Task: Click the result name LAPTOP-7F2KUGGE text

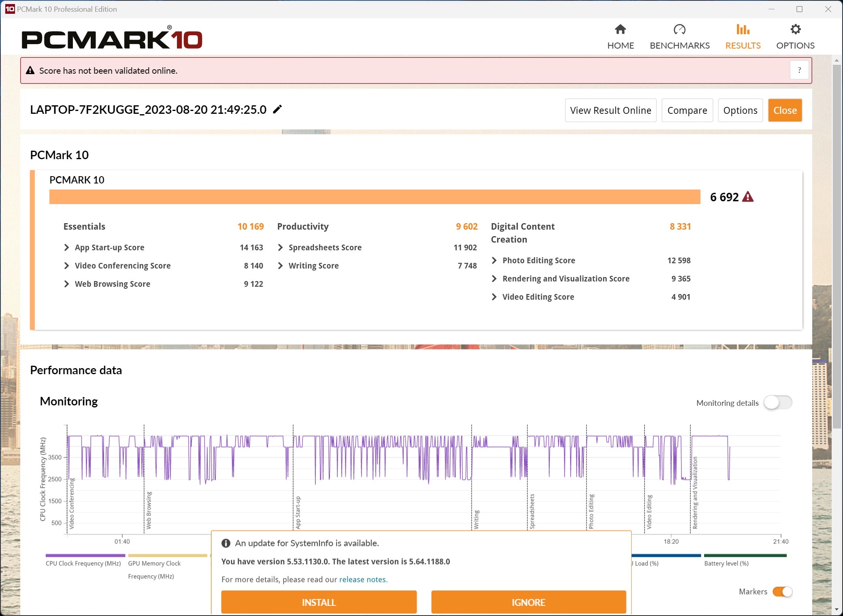Action: [x=148, y=110]
